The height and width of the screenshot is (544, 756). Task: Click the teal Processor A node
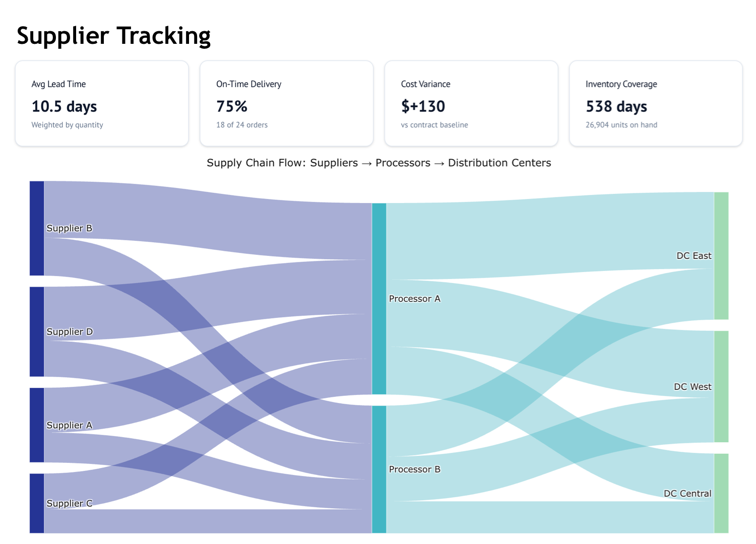pos(379,299)
